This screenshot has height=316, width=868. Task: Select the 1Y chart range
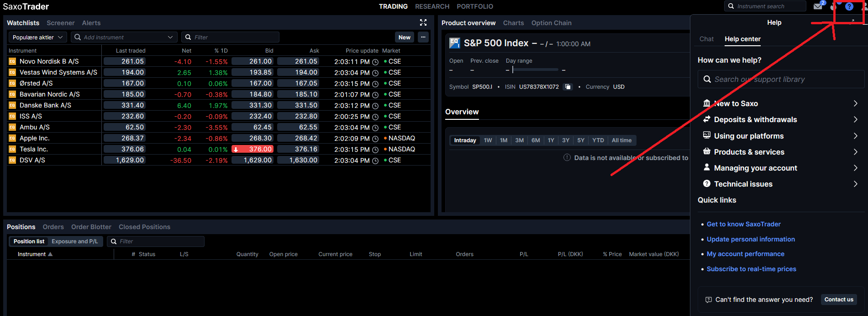pos(551,140)
